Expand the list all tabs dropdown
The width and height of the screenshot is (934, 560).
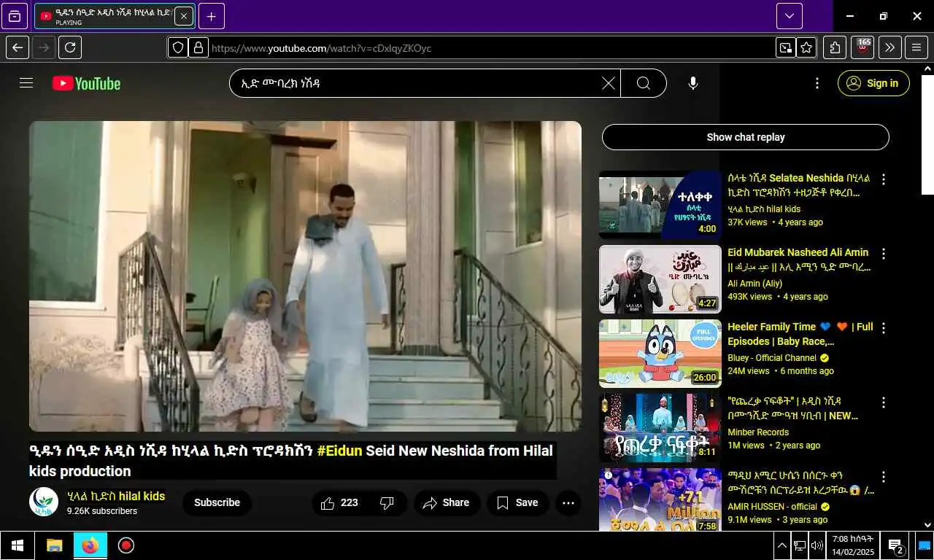tap(790, 16)
